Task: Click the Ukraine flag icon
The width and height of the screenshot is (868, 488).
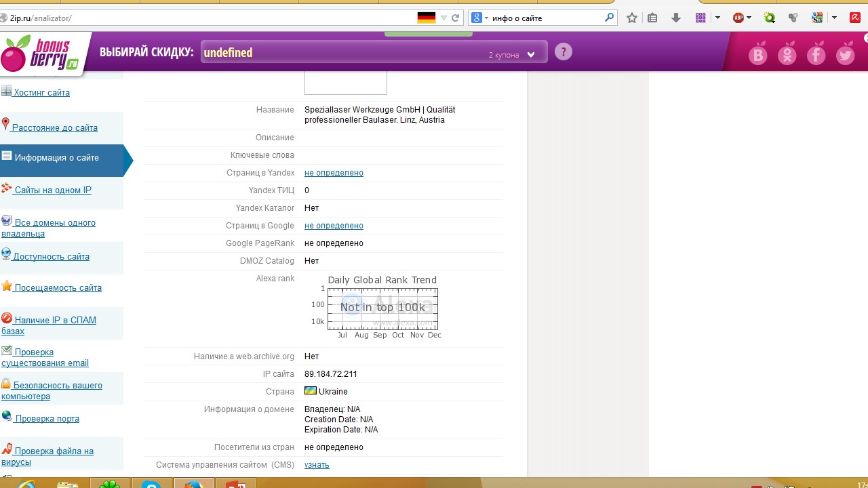Action: 311,391
